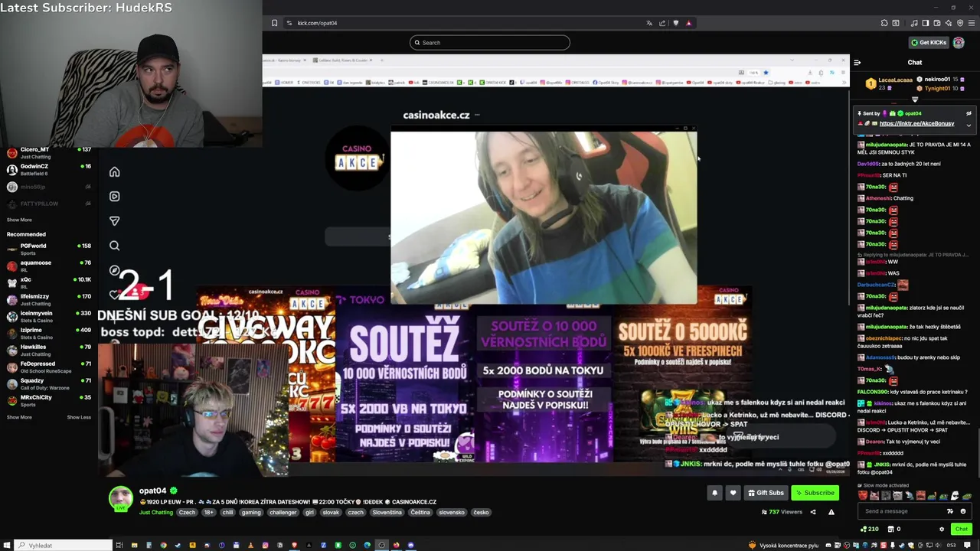Open PGFworld recommended channel
Screen dimensions: 980x551
pyautogui.click(x=47, y=249)
